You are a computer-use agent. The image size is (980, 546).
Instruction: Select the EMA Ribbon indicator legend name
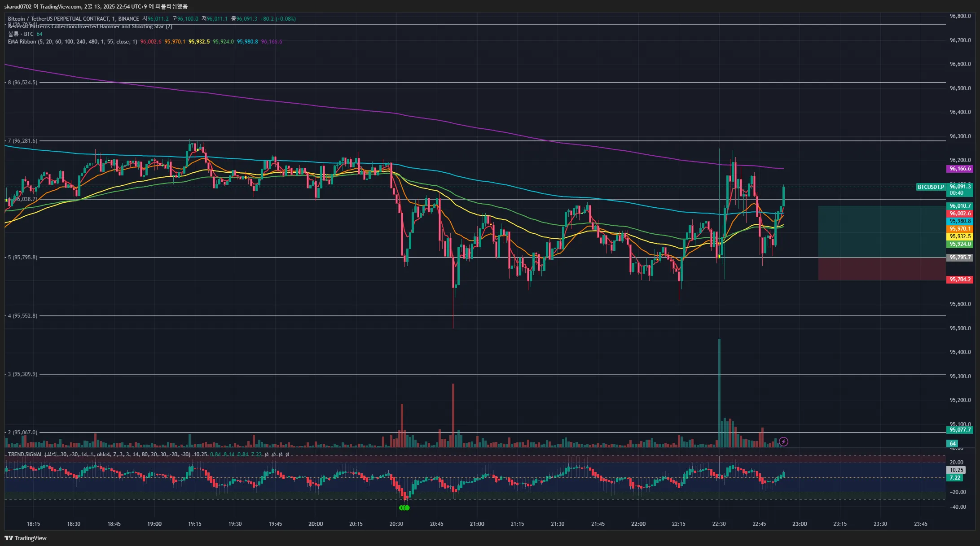72,42
